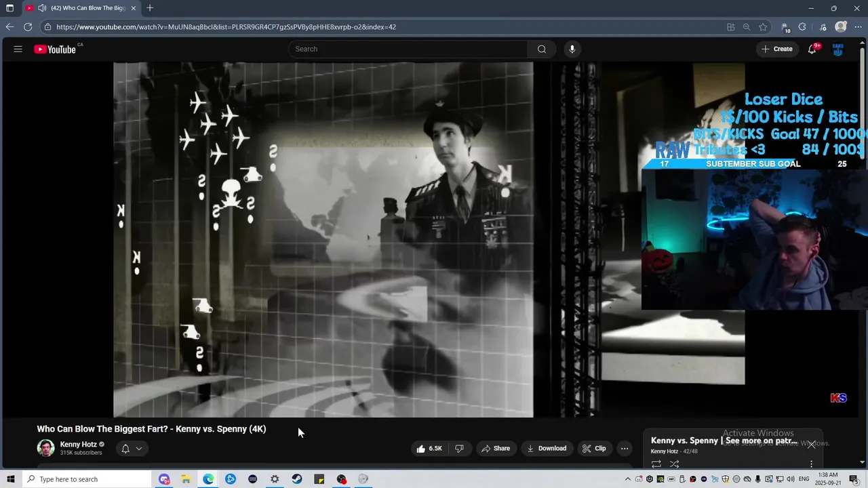Open the playlist panel's three-dot options
The height and width of the screenshot is (488, 868).
811,464
